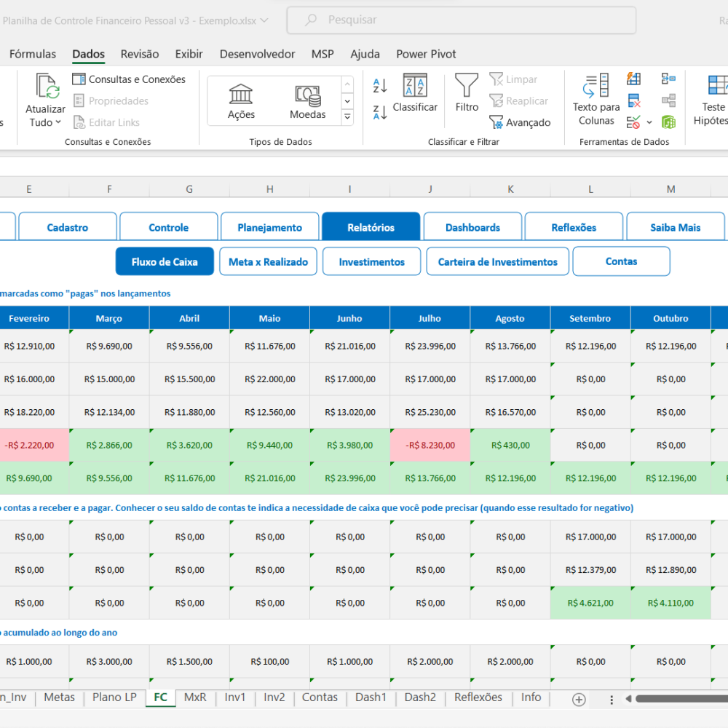Click the Limpar filter icon
The width and height of the screenshot is (728, 728).
click(496, 79)
